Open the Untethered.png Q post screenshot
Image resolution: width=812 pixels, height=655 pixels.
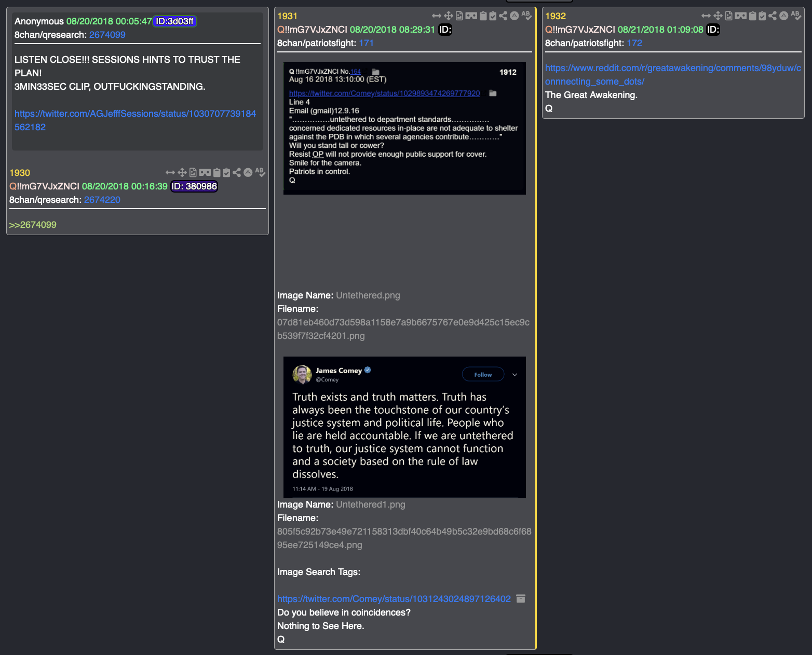click(x=404, y=128)
